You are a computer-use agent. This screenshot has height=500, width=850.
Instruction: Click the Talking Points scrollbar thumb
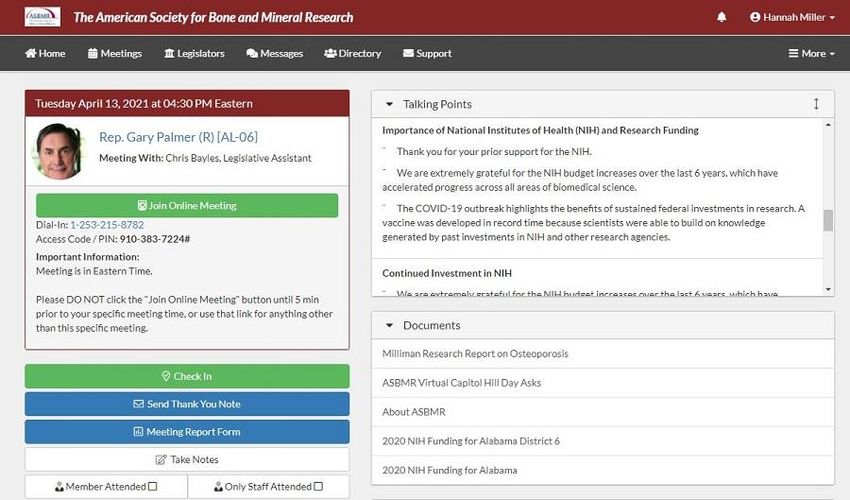828,220
